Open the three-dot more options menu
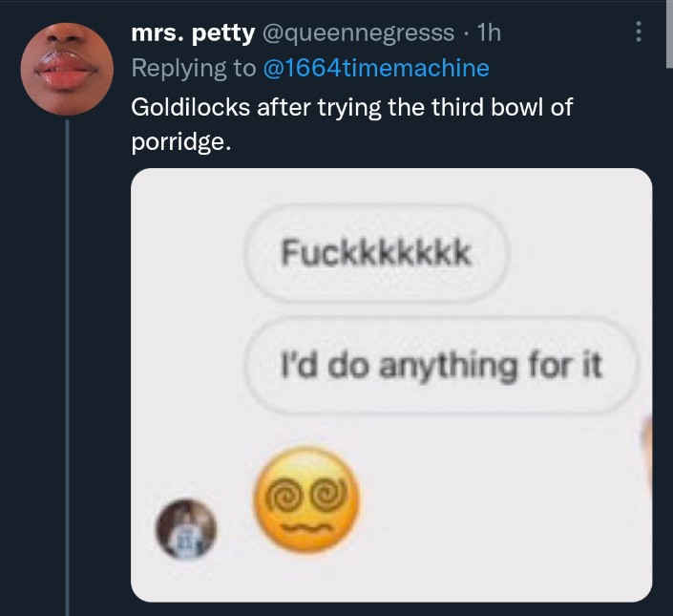This screenshot has width=673, height=616. [639, 33]
